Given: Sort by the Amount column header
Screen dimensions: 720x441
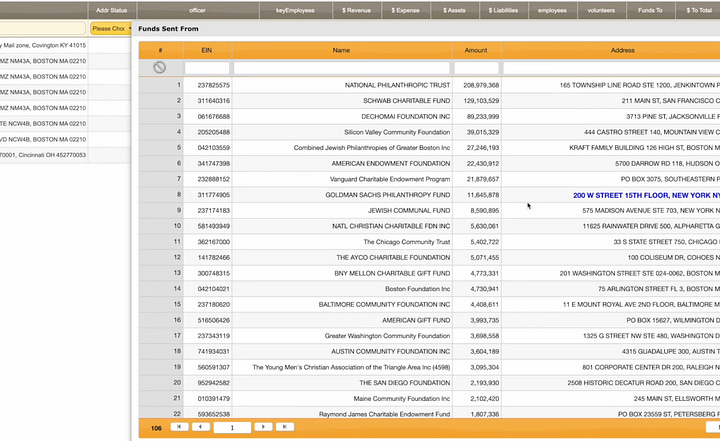Looking at the screenshot, I should point(476,50).
